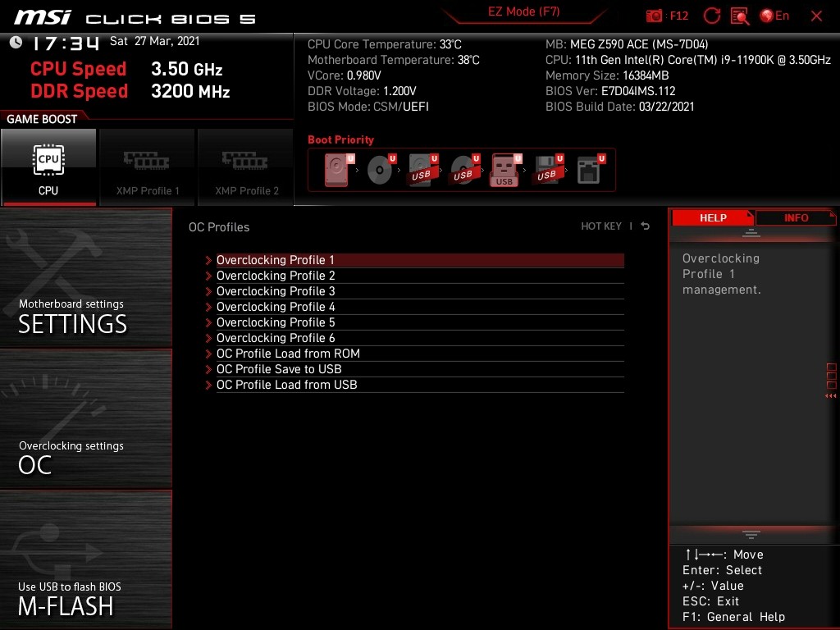This screenshot has width=840, height=630.
Task: Select the USB optical drive boot icon
Action: click(x=464, y=170)
